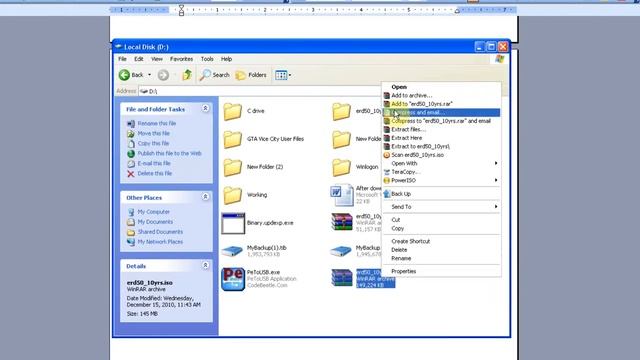Choose Extract files... in context menu
The image size is (640, 360).
[x=441, y=129]
